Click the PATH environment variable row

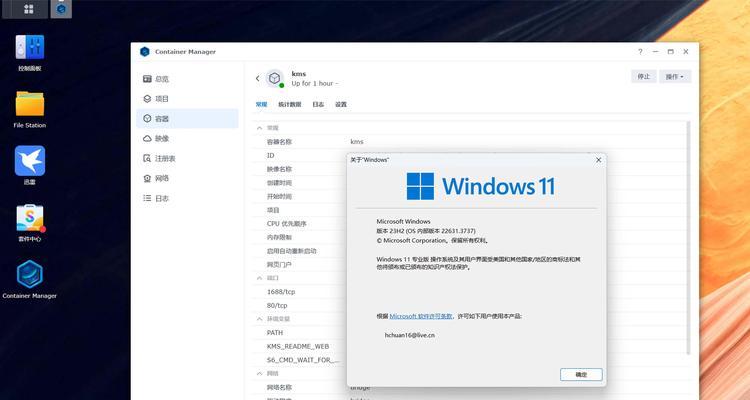275,333
